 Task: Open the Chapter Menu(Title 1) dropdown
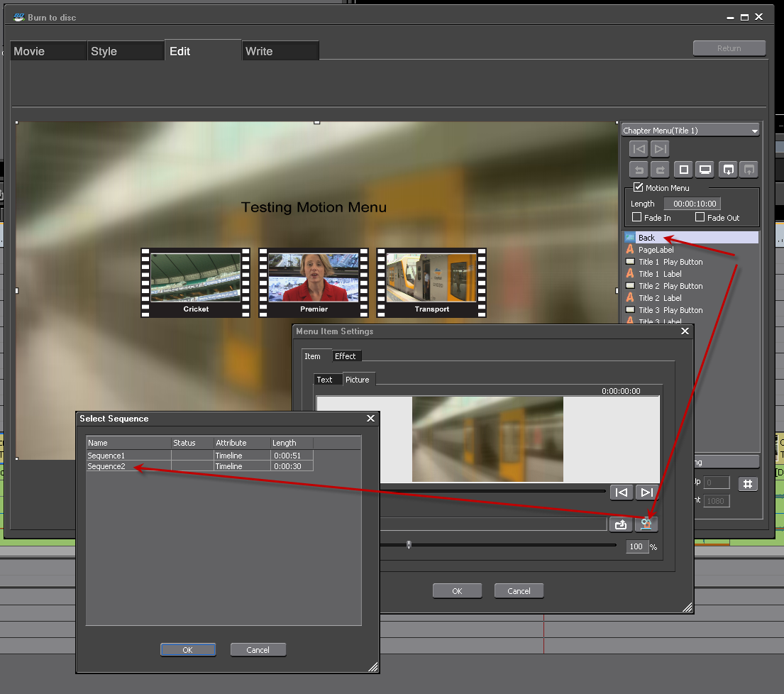[690, 130]
